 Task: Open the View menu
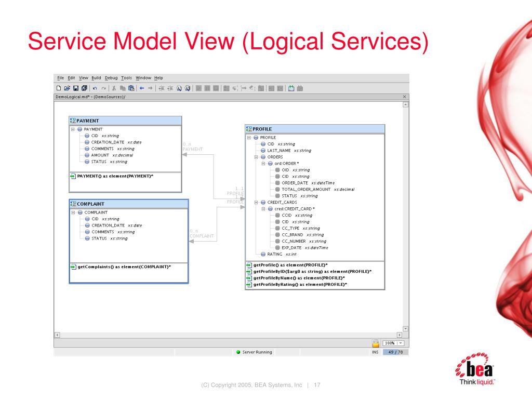(x=84, y=78)
